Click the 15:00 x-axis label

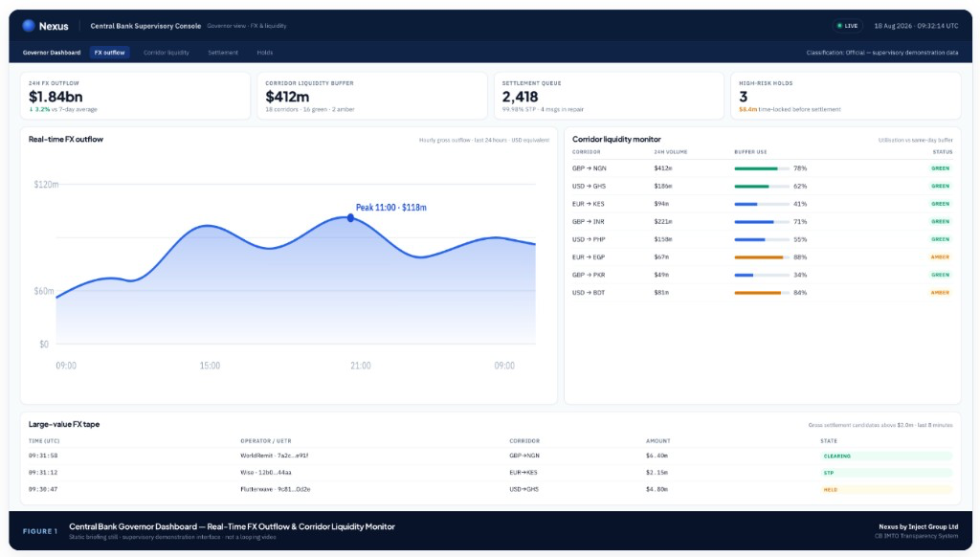point(210,366)
